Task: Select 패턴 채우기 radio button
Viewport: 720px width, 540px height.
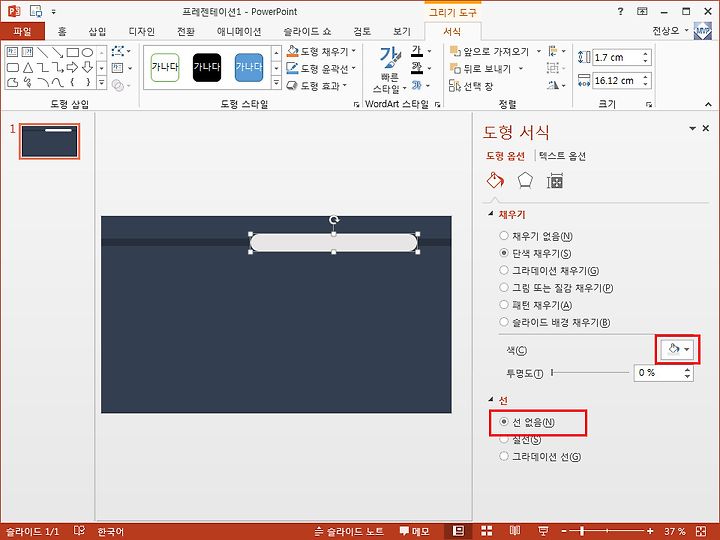Action: coord(504,305)
